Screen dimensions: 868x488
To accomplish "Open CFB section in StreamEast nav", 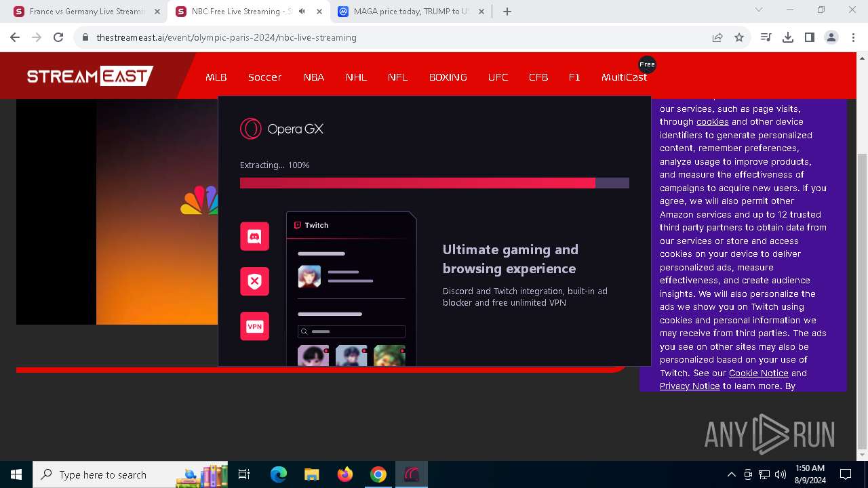I will coord(538,77).
